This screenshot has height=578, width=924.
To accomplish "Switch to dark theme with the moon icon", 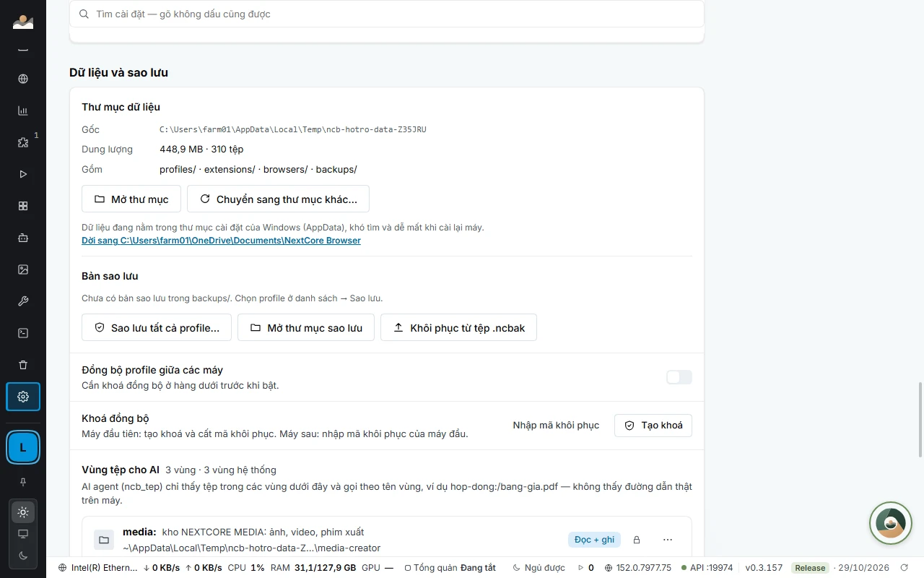I will coord(23,556).
